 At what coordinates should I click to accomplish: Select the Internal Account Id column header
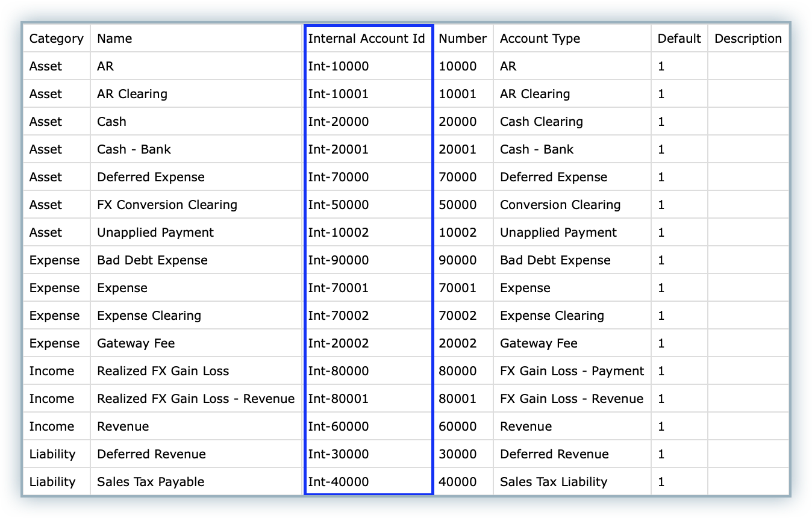pos(366,39)
